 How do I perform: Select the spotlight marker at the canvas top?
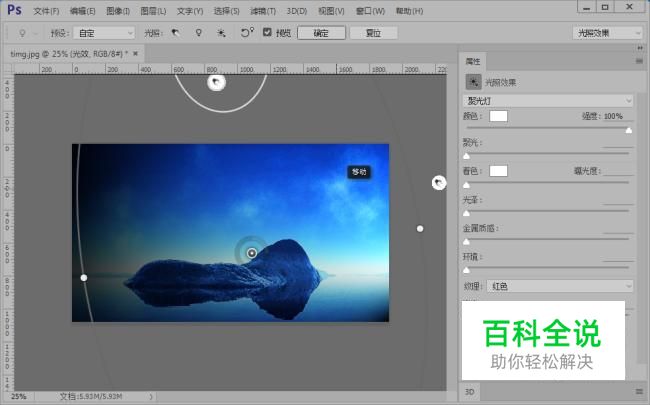click(216, 82)
